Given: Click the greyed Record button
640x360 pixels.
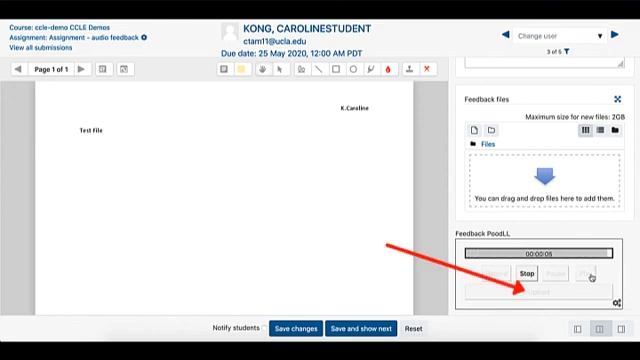Looking at the screenshot, I should (x=497, y=273).
